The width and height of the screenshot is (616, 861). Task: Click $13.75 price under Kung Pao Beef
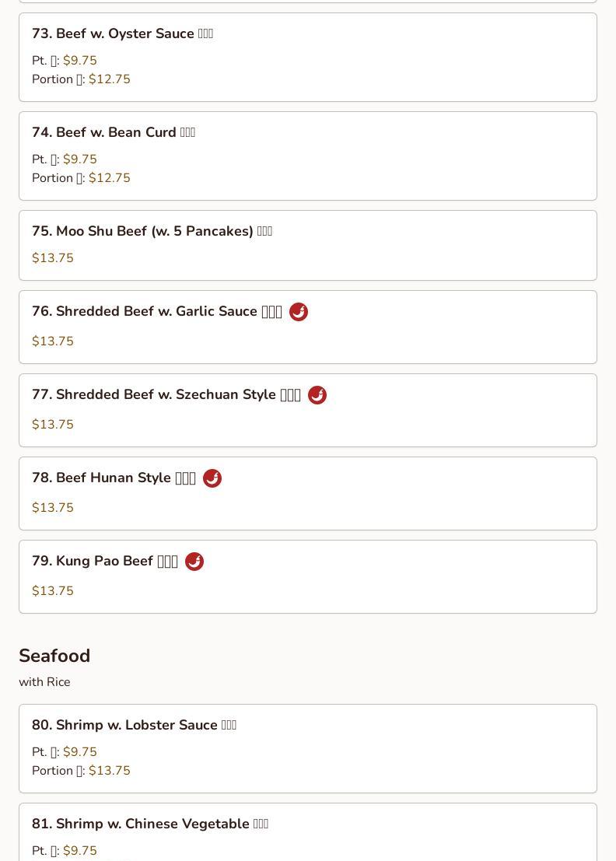pos(53,591)
